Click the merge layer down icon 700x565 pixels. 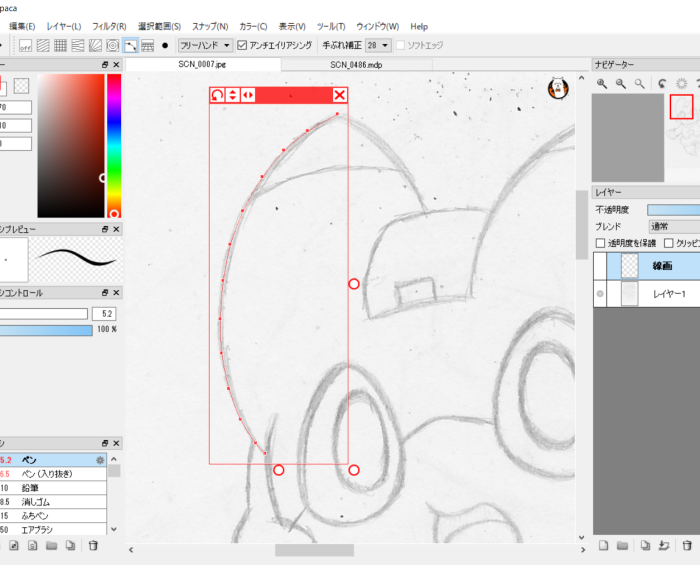coord(664,545)
